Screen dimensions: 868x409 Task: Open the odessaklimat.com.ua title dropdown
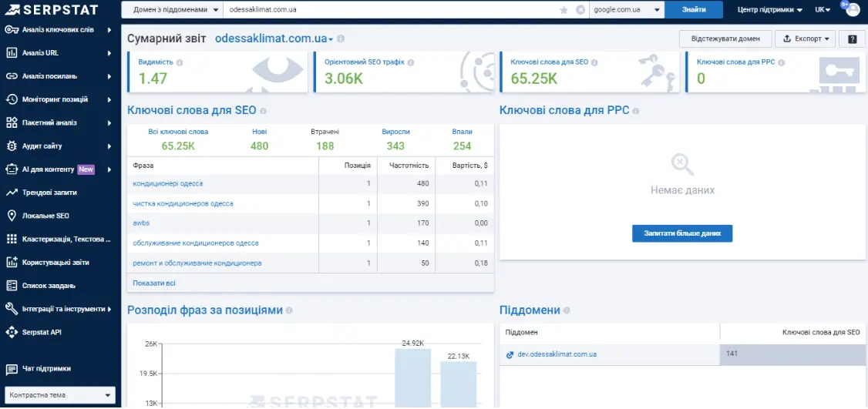(x=274, y=39)
